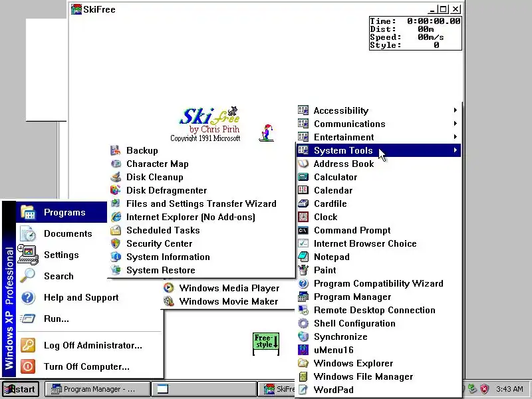Click the Start button
The height and width of the screenshot is (399, 532).
[x=21, y=389]
